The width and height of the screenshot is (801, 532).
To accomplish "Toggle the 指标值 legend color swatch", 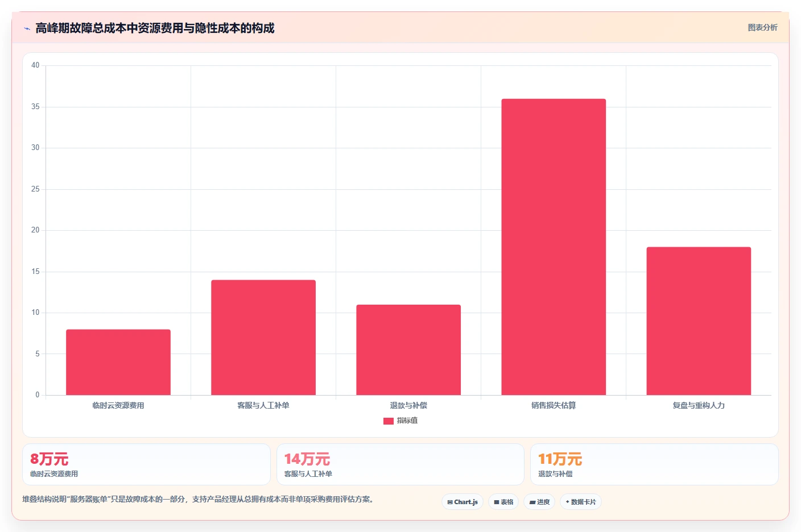I will [389, 421].
